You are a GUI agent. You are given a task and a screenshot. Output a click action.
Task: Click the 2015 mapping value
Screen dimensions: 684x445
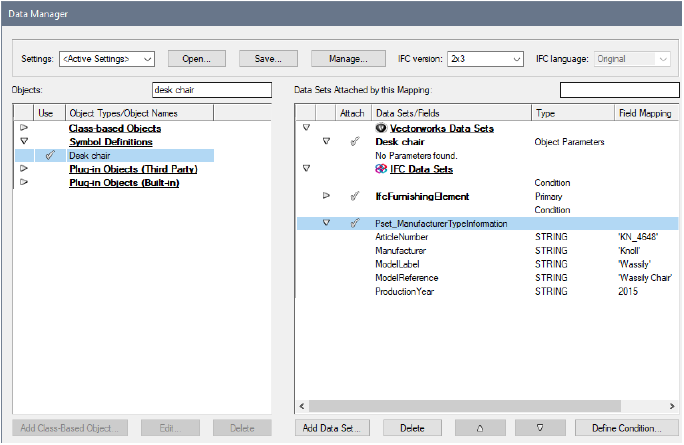tap(628, 291)
